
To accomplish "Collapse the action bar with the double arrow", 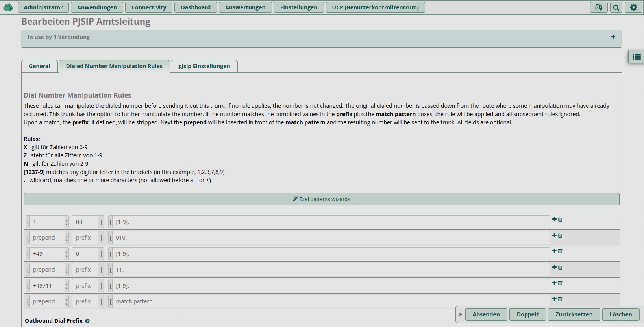I will 460,314.
